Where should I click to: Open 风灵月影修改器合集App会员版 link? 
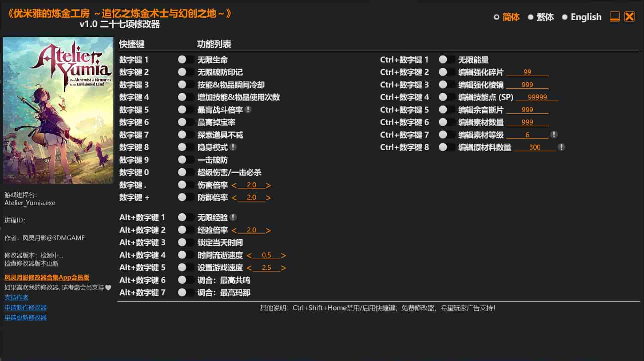pyautogui.click(x=47, y=278)
